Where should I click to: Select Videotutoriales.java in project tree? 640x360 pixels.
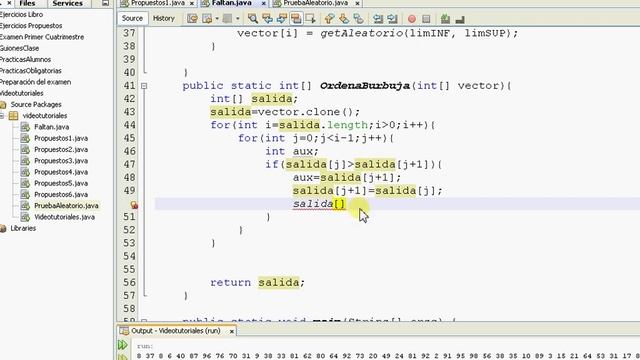tap(64, 217)
